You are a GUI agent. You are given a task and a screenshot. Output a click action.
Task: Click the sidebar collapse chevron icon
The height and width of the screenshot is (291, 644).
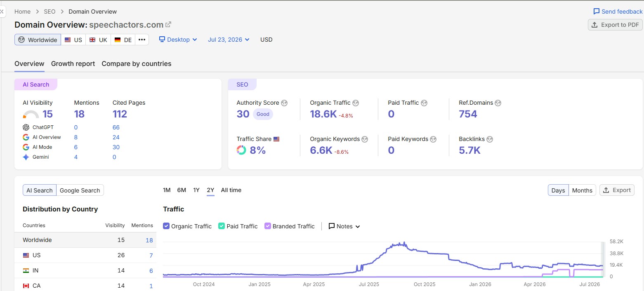click(x=2, y=12)
